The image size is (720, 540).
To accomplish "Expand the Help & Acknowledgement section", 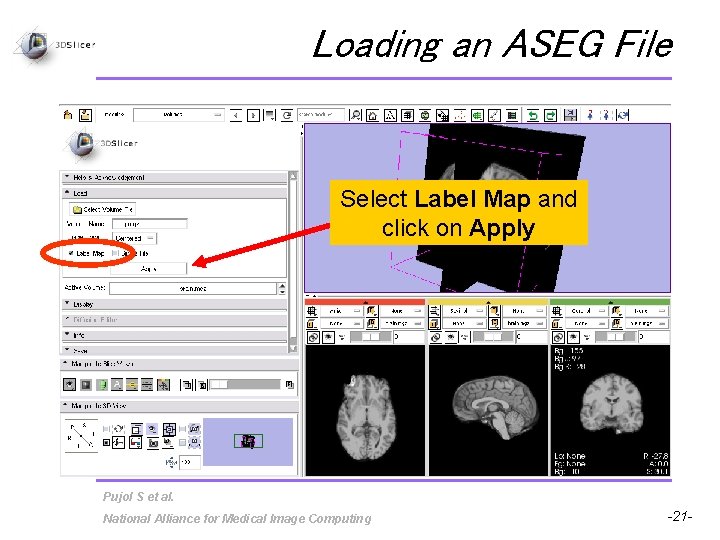I will 175,177.
